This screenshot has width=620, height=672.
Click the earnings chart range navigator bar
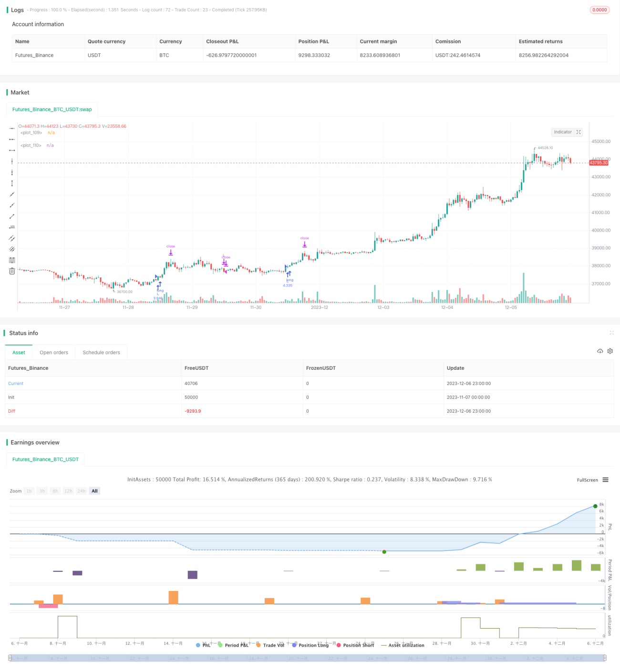click(x=308, y=658)
